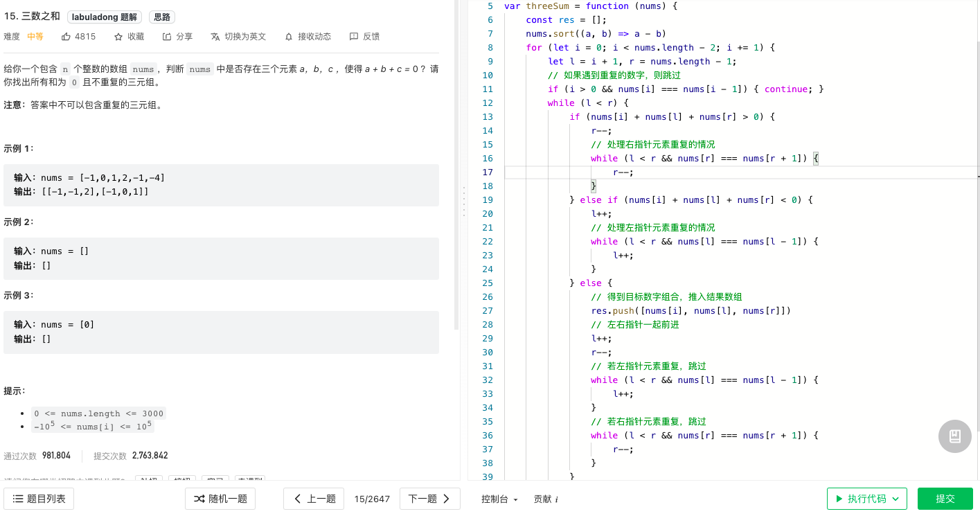This screenshot has height=516, width=980.
Task: Click the star 收藏 favorite icon
Action: click(118, 37)
